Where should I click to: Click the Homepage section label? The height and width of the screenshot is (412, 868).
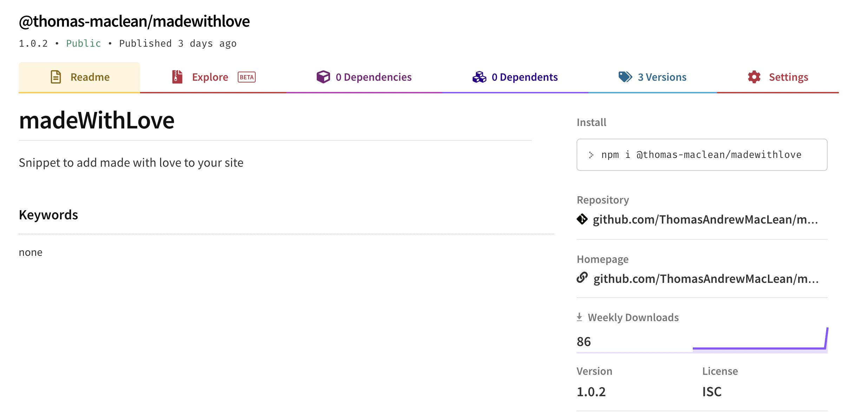coord(603,259)
